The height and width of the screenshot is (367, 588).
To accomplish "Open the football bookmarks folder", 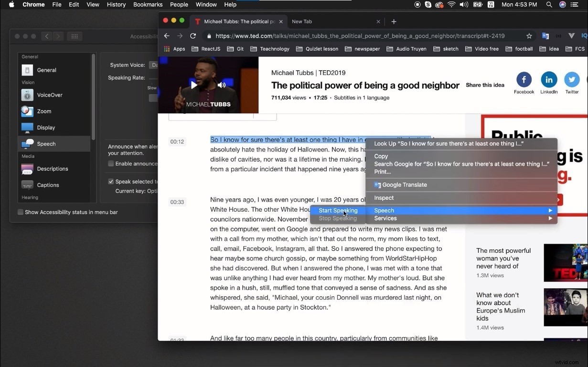I will point(519,48).
